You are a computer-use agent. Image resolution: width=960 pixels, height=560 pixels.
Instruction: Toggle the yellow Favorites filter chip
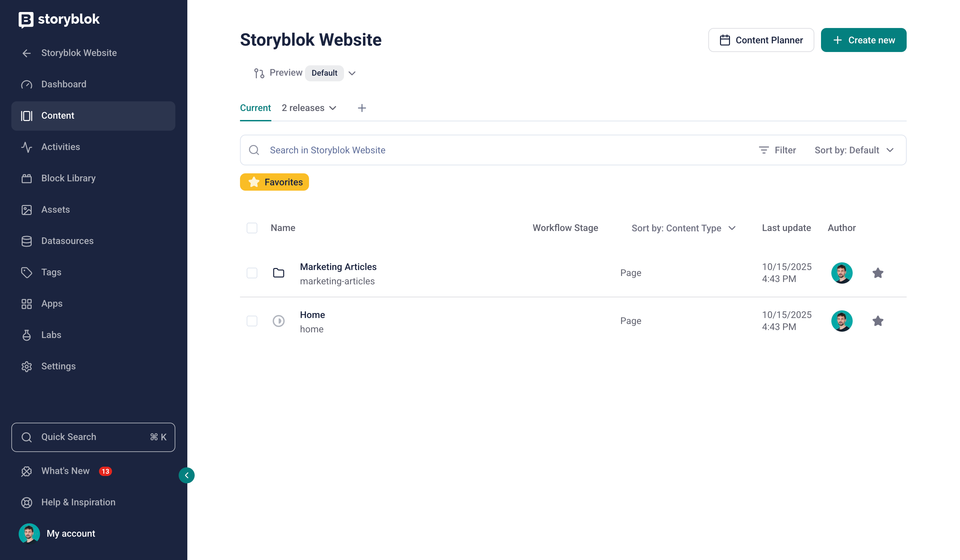pyautogui.click(x=274, y=182)
